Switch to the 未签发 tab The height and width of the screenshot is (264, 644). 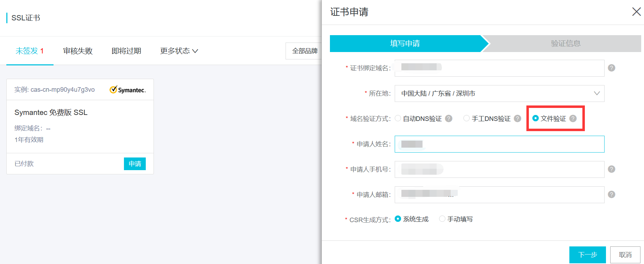30,51
